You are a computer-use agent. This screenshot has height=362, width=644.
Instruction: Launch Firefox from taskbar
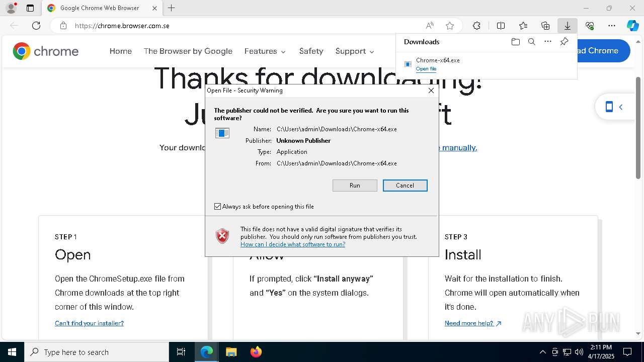coord(256,352)
